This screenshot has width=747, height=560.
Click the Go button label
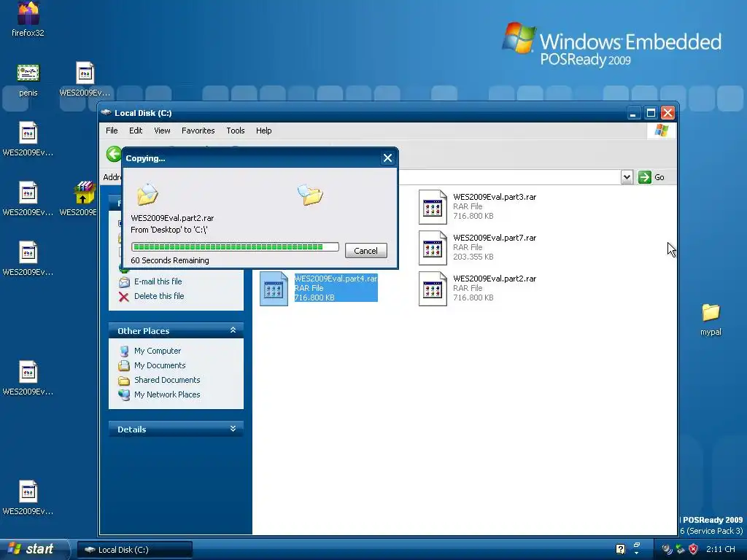(659, 177)
